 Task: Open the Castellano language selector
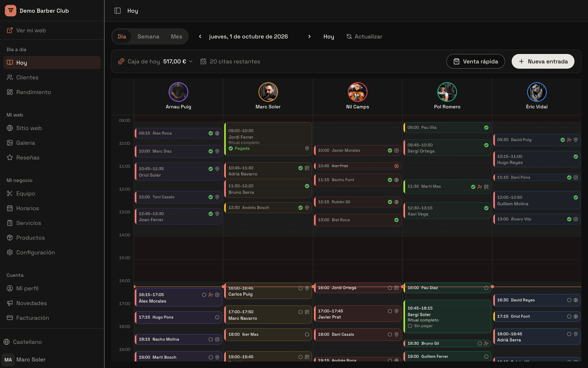pyautogui.click(x=23, y=342)
